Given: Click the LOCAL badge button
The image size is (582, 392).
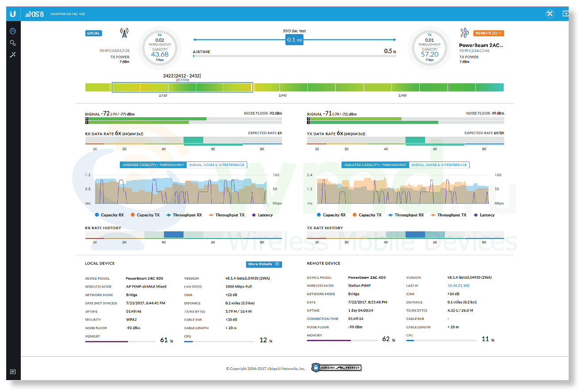Looking at the screenshot, I should coord(93,33).
